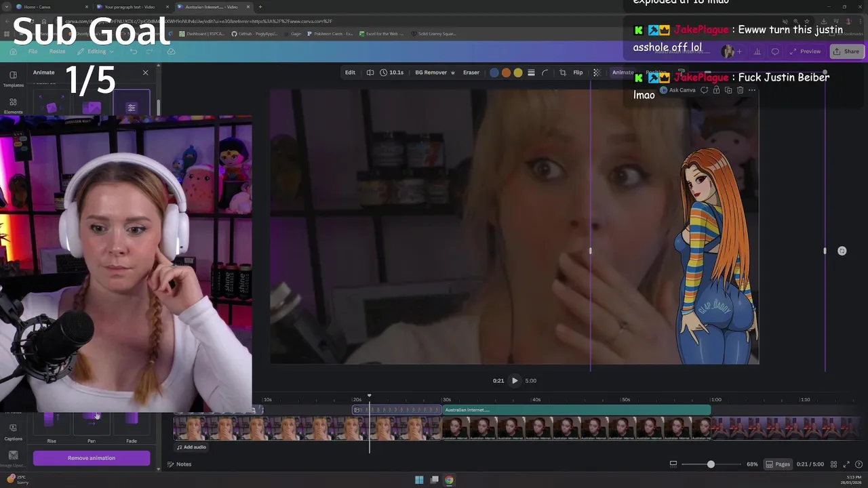Toggle the Pages view button
Screen dimensions: 868x488
[778, 464]
